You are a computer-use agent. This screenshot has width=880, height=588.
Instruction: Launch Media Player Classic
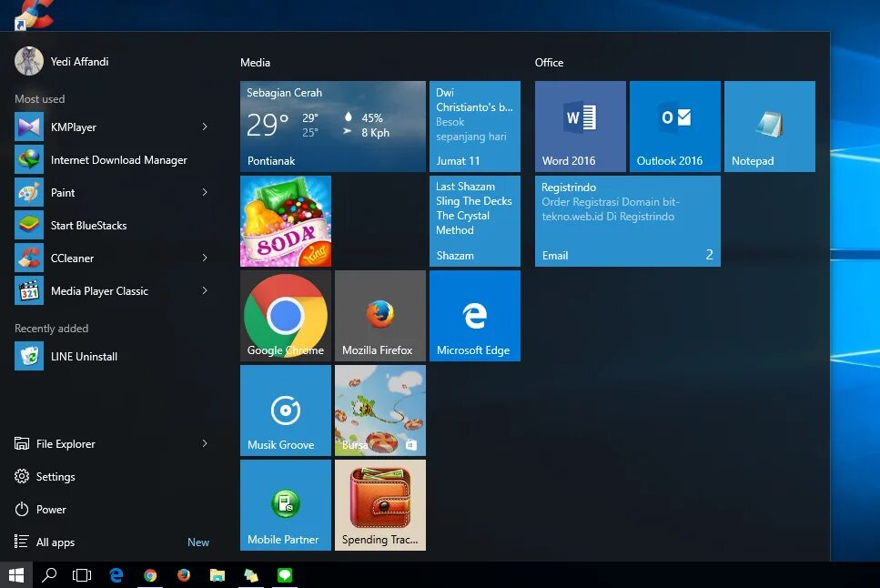tap(112, 291)
